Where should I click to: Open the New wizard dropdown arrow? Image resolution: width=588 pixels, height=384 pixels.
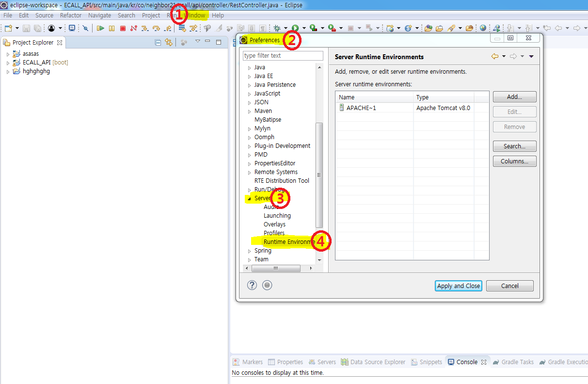(17, 28)
